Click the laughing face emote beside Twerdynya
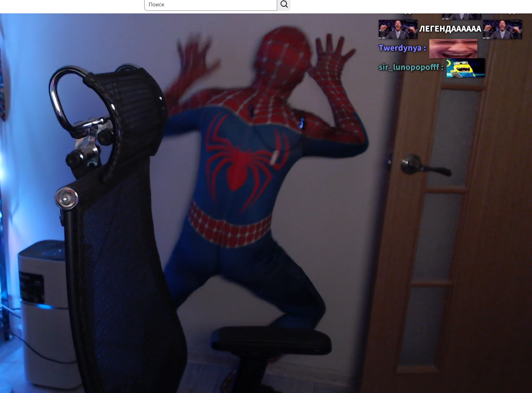The width and height of the screenshot is (532, 393). [453, 49]
